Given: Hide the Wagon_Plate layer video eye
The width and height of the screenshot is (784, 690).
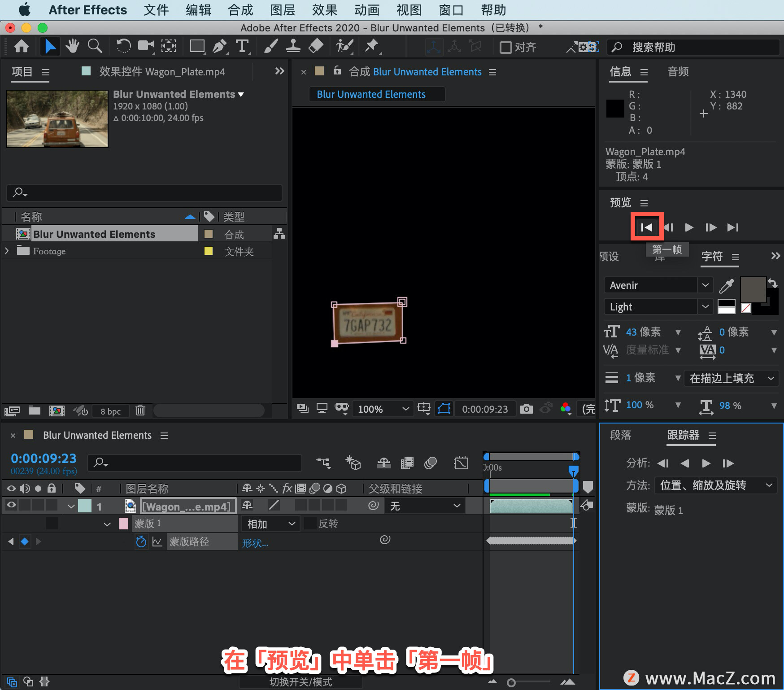Looking at the screenshot, I should click(x=12, y=505).
